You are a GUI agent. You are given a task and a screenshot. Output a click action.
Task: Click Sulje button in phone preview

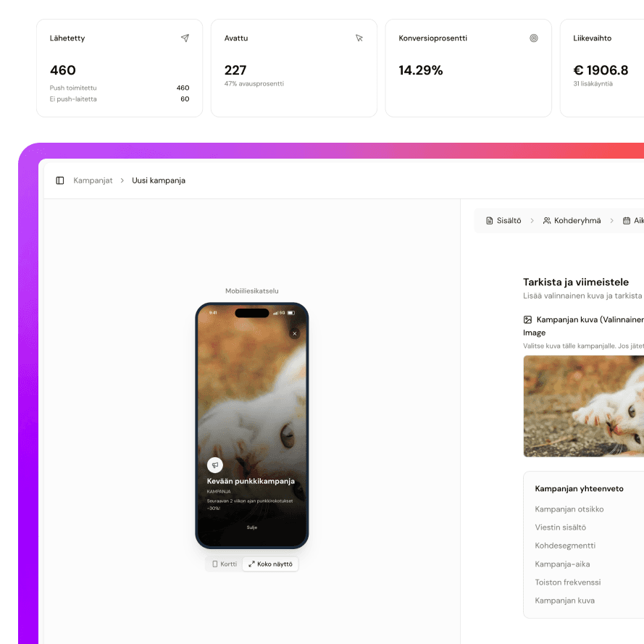click(x=252, y=527)
